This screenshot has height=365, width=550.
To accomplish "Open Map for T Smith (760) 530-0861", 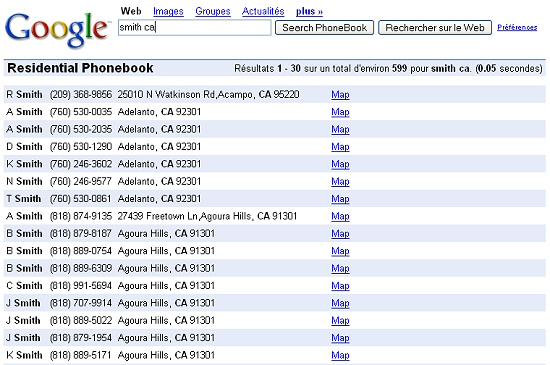I will 340,199.
